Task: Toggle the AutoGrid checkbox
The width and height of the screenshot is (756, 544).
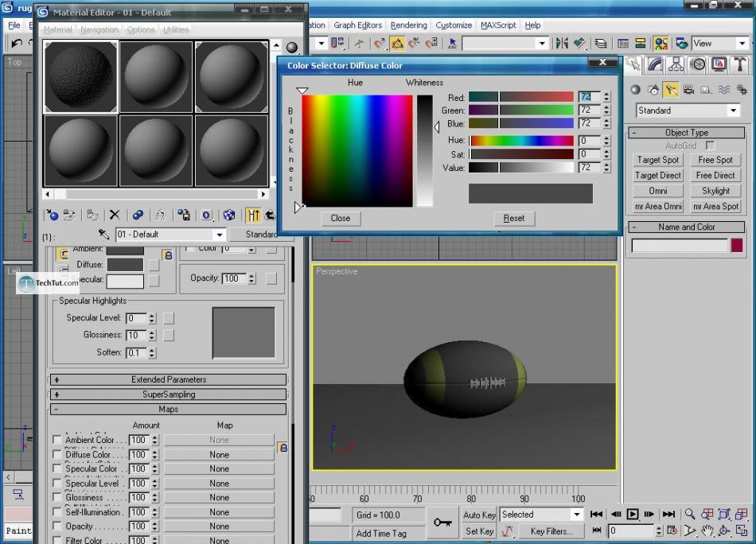Action: (x=710, y=145)
